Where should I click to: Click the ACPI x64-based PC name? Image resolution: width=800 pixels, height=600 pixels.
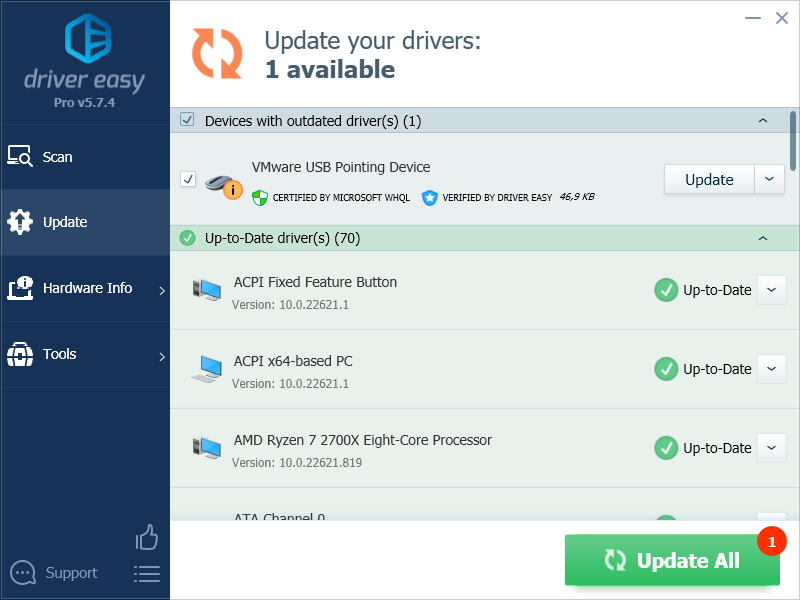293,361
